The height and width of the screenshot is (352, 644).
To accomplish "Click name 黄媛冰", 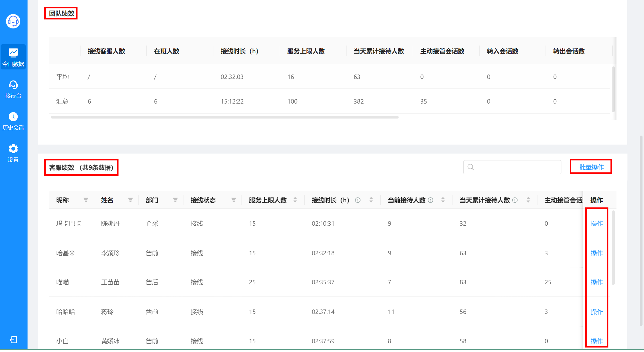I will pos(110,341).
